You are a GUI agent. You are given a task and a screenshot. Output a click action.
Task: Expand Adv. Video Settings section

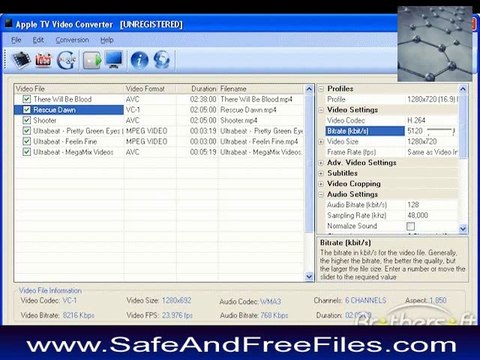[x=321, y=163]
